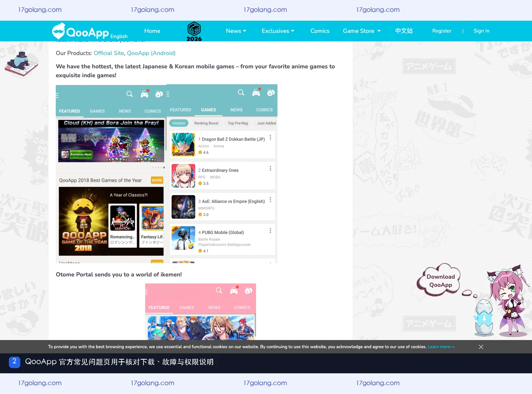The width and height of the screenshot is (532, 394).
Task: Open Home in the navigation bar
Action: click(x=152, y=31)
